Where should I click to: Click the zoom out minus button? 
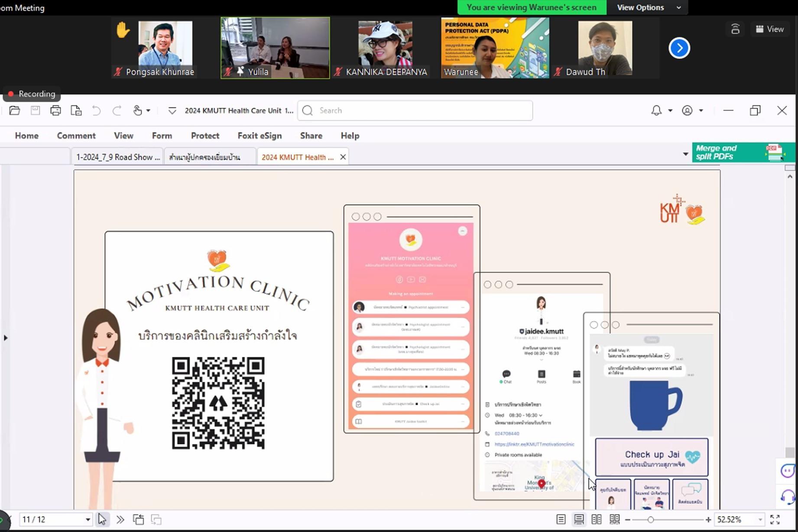click(x=628, y=519)
